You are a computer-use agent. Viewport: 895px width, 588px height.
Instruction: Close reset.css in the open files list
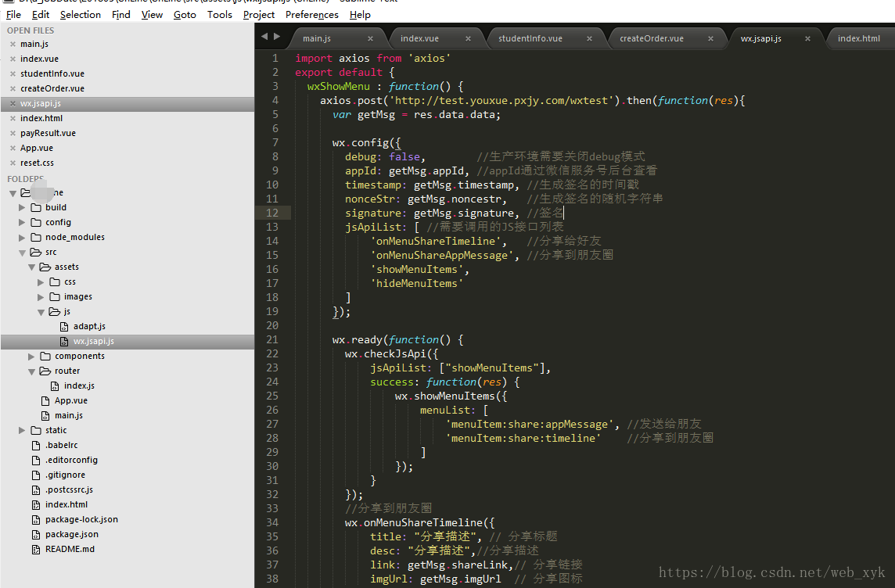(x=13, y=163)
